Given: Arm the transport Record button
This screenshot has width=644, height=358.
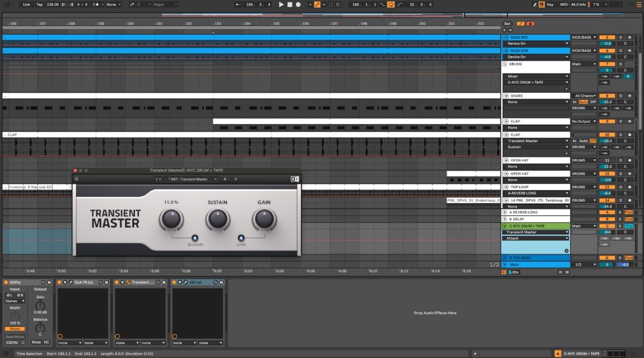Looking at the screenshot, I should click(x=298, y=4).
